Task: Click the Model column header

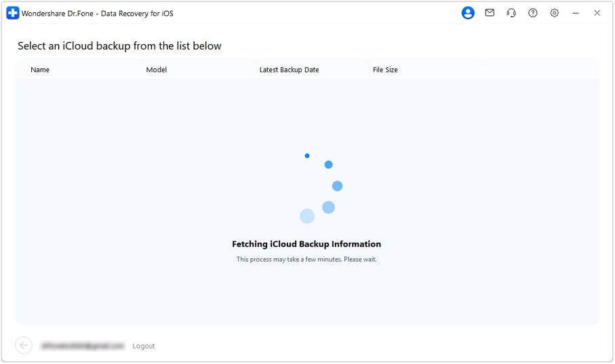Action: (157, 70)
